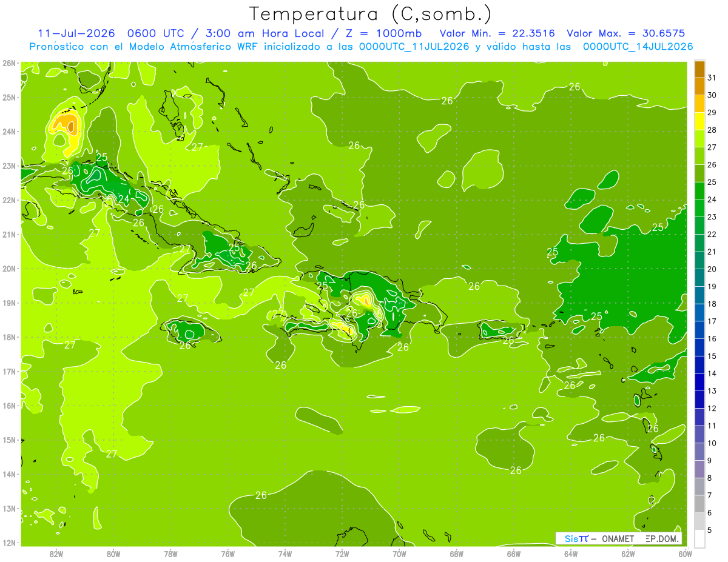Click the white swatch at the color scale bottom
Image resolution: width=728 pixels, height=562 pixels.
point(699,539)
